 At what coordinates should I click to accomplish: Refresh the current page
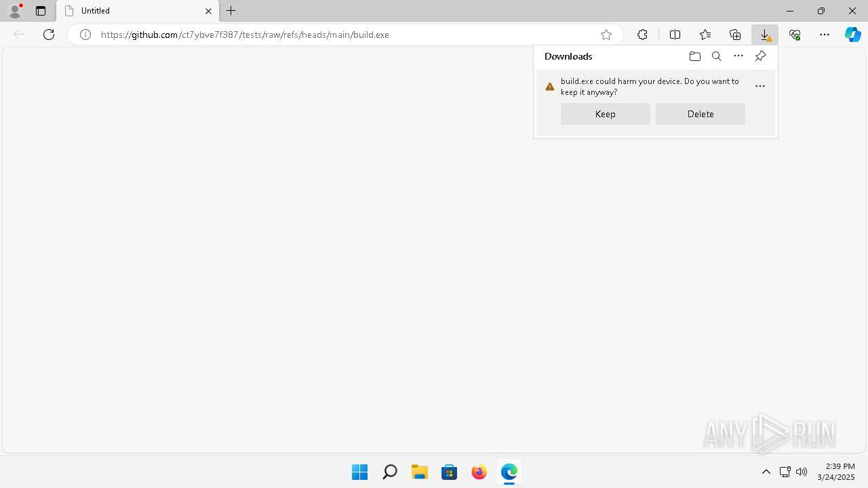point(49,35)
